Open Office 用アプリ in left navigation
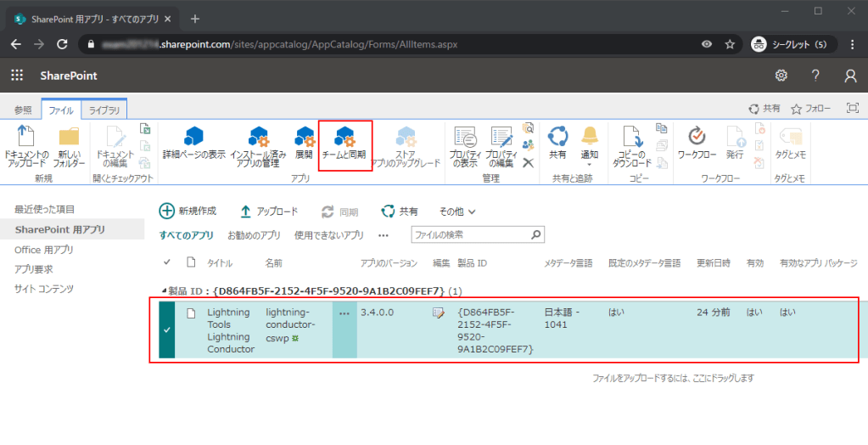This screenshot has height=445, width=868. pos(43,250)
